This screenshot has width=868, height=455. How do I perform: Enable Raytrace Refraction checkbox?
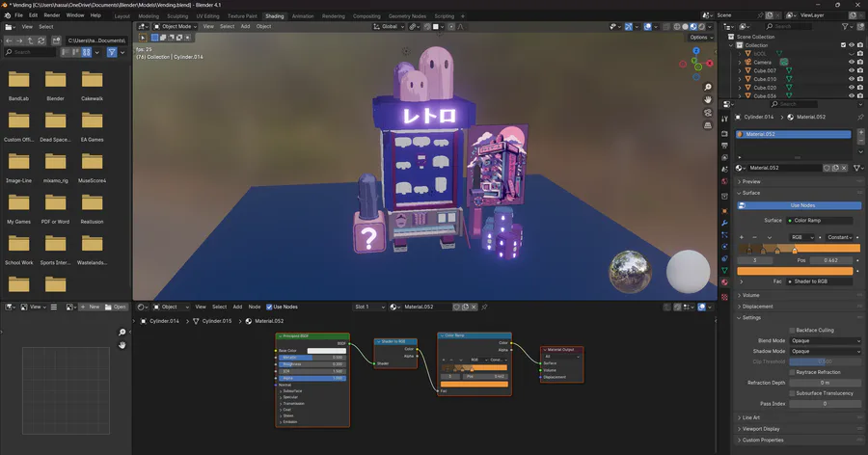point(792,372)
